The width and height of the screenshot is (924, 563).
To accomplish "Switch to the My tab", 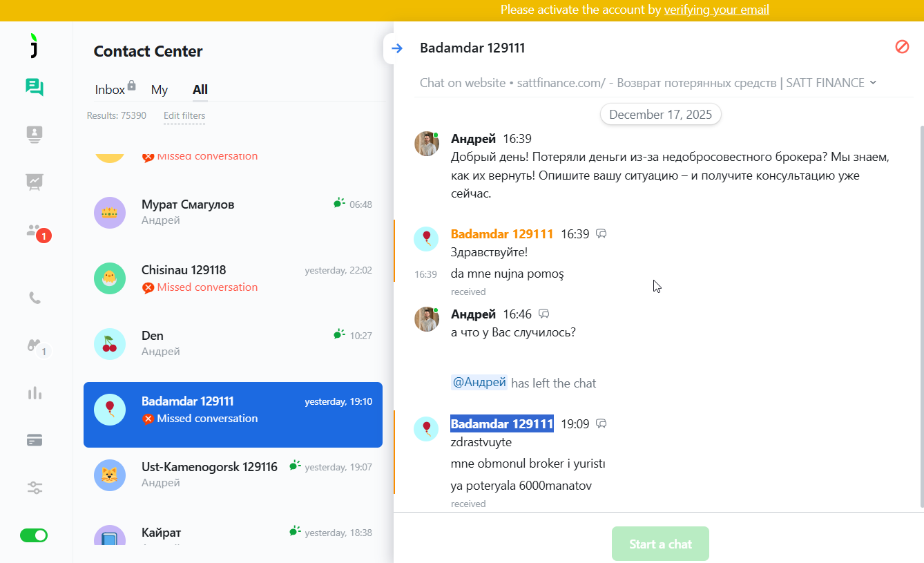I will coord(160,90).
